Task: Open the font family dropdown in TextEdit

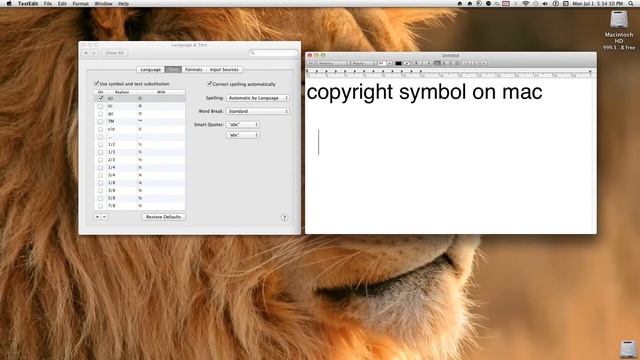Action: (x=333, y=63)
